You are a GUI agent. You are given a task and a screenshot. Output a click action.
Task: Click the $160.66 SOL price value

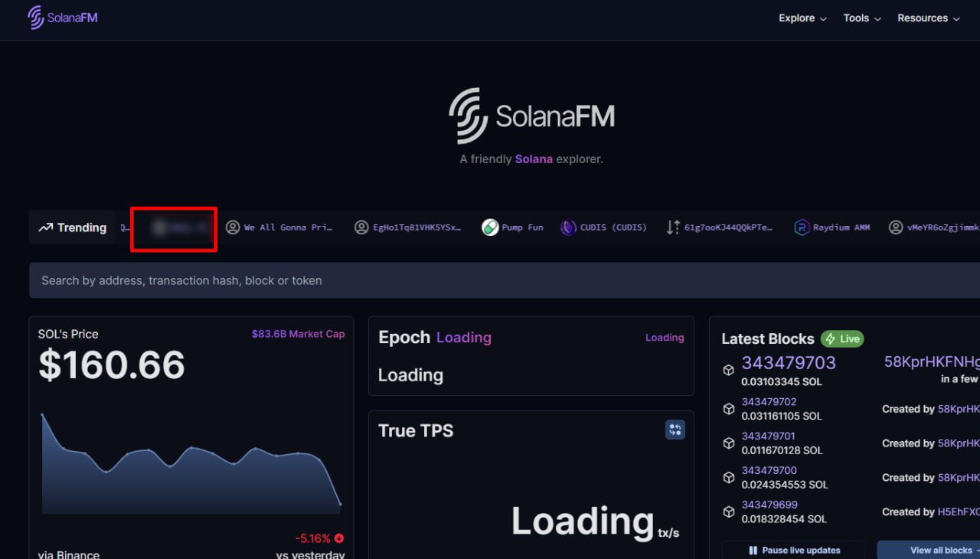(112, 365)
